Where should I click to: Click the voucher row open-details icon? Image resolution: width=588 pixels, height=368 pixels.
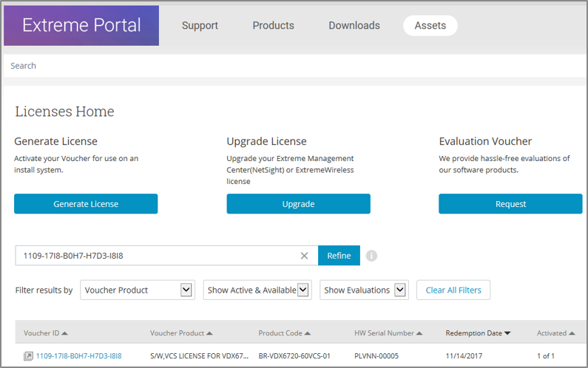click(x=28, y=356)
